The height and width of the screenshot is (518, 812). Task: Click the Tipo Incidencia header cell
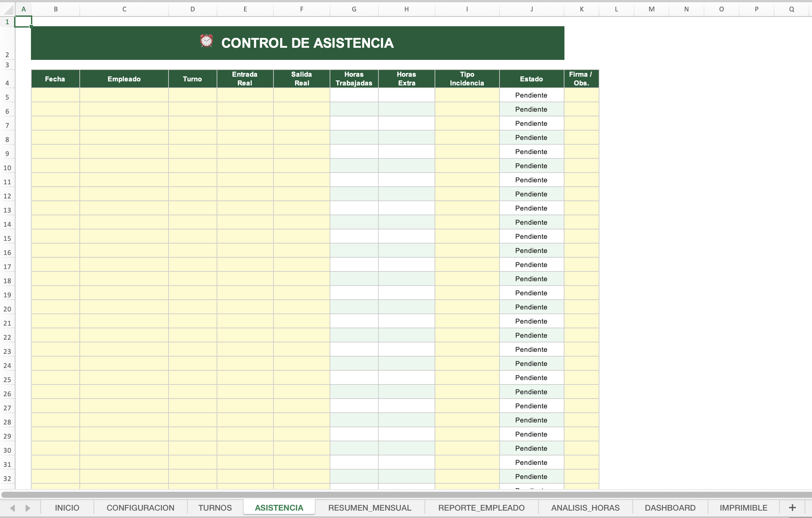467,79
